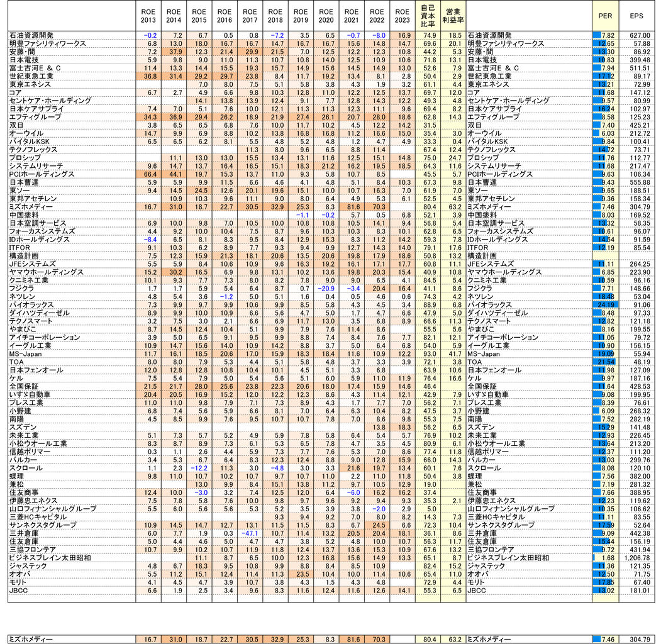
Task: Select the left-hand いすゞ自動車 row label
Action: [x=30, y=394]
